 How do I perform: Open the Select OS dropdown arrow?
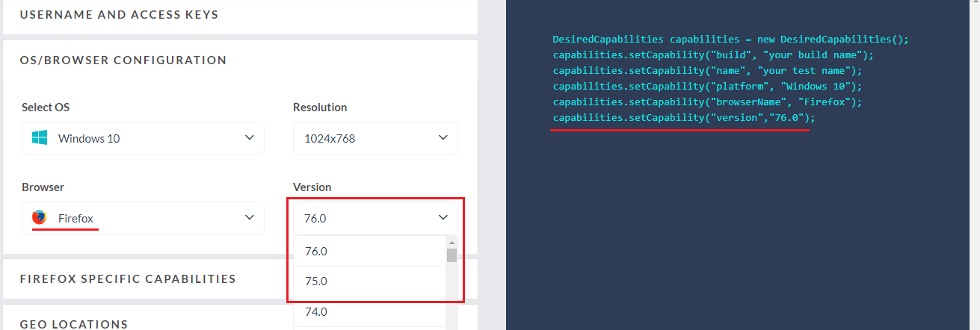250,138
